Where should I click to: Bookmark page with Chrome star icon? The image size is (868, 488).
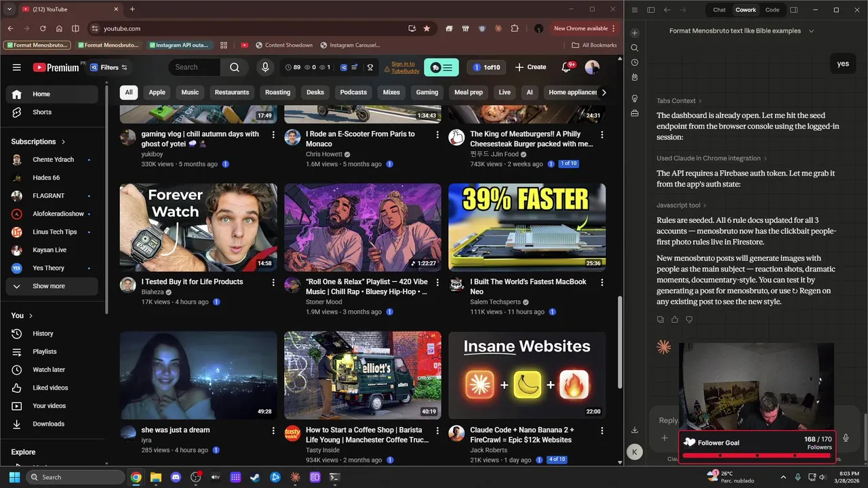pos(427,28)
